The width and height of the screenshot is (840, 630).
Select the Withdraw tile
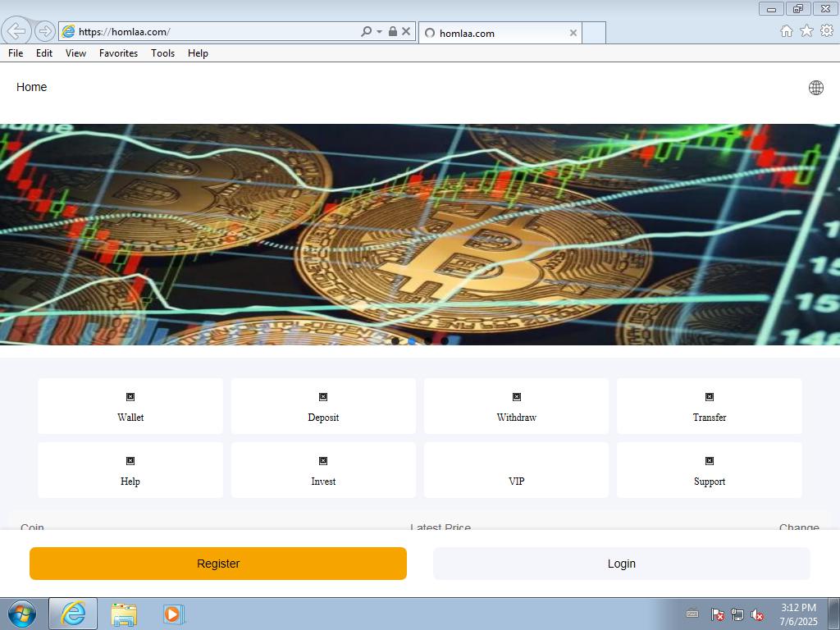pos(516,406)
